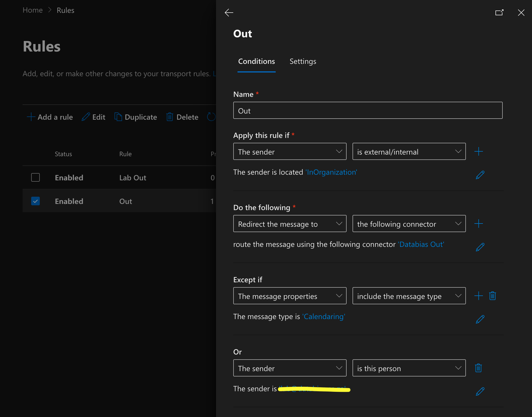Screen dimensions: 532x417
Task: Uncheck the Out rule checkbox
Action: tap(35, 201)
